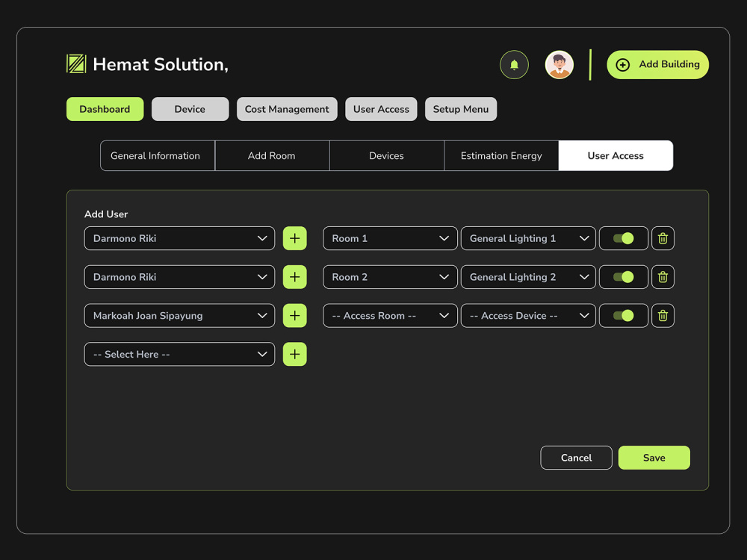Screen dimensions: 747x560
Task: Open user dropdown in Room 1 row
Action: coord(179,238)
